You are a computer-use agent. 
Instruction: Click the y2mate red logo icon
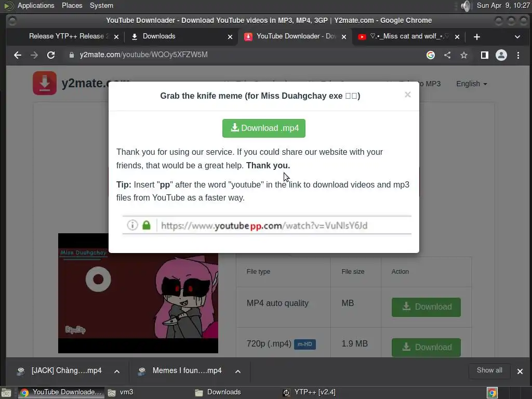pos(45,83)
